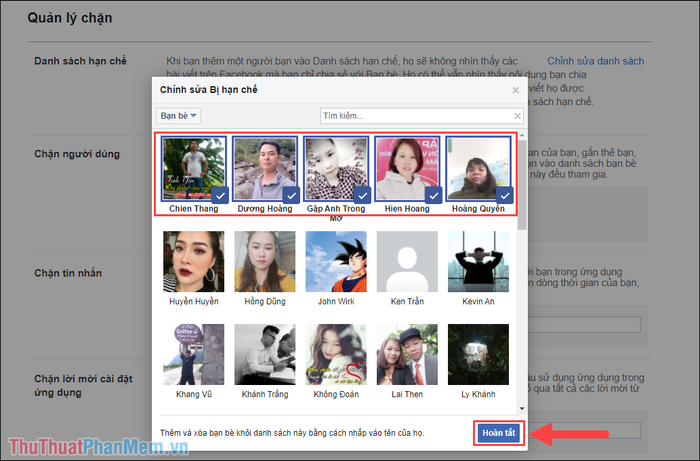This screenshot has height=461, width=700.
Task: Select Hoàng Quyên's profile photo
Action: click(478, 168)
